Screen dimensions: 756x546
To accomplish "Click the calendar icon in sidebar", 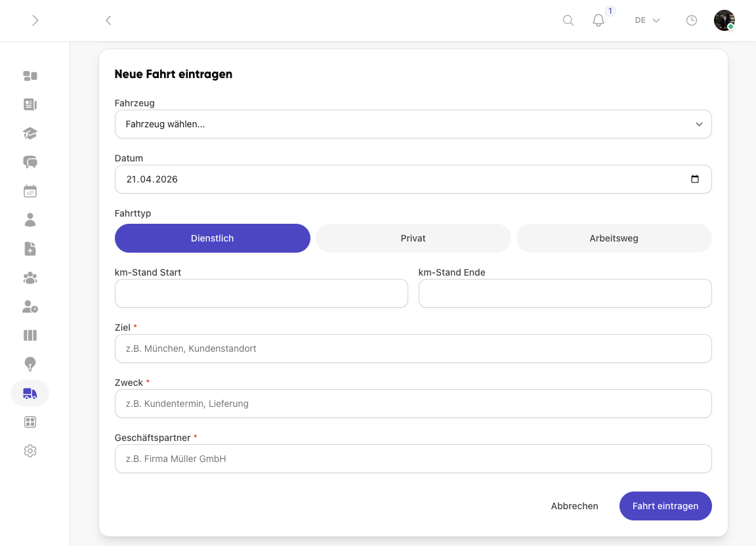I will 30,191.
